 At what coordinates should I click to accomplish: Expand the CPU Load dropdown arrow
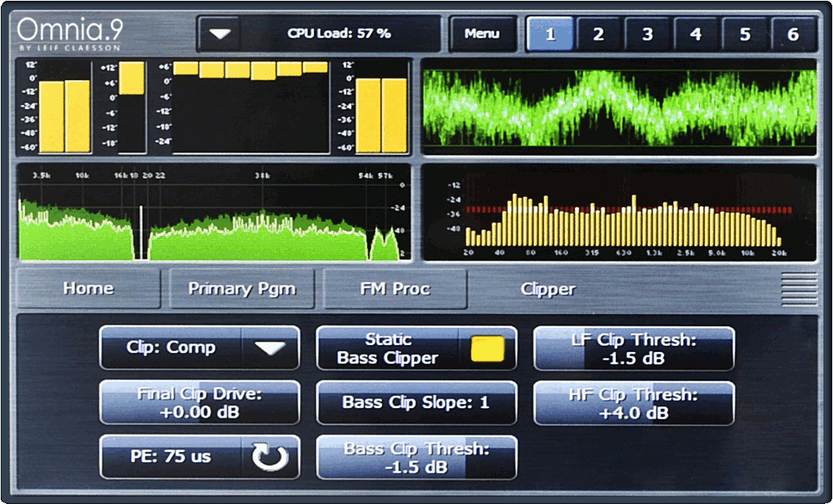click(221, 33)
